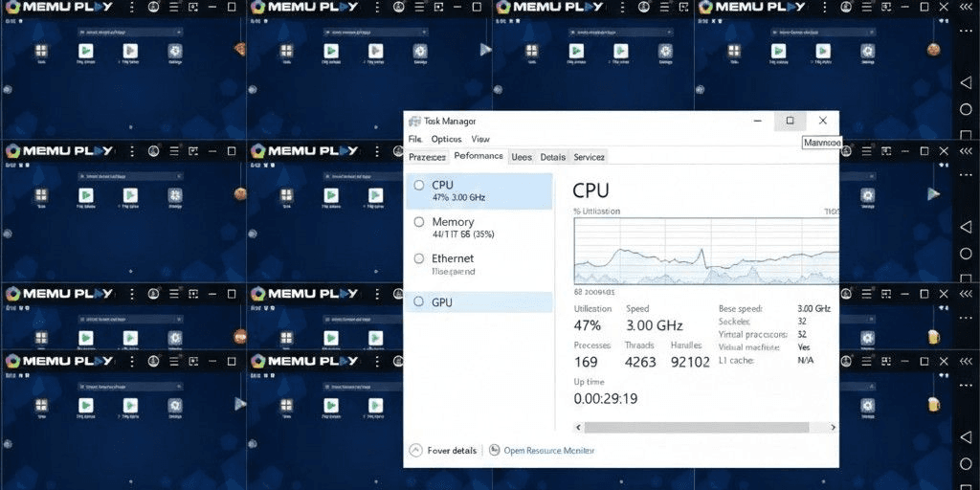This screenshot has height=490, width=980.
Task: Collapse sidebar with third-row triple-chevron button
Action: pyautogui.click(x=966, y=293)
